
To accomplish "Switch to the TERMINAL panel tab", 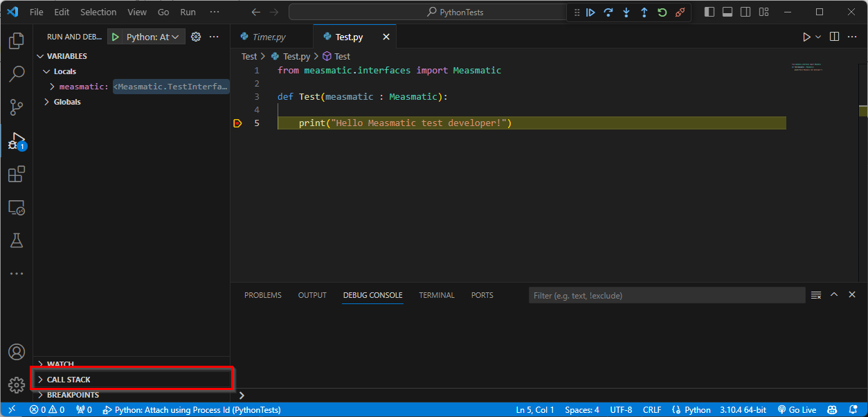I will 437,295.
